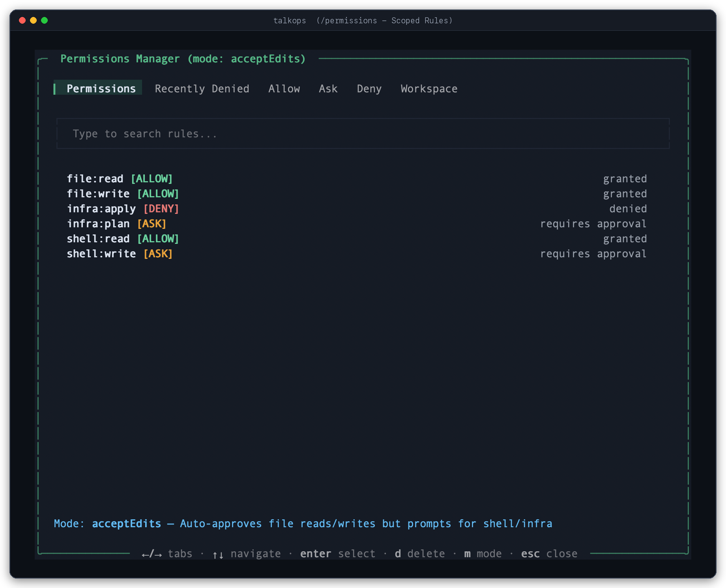This screenshot has width=726, height=588.
Task: Select the infra:apply rule row
Action: tap(357, 209)
